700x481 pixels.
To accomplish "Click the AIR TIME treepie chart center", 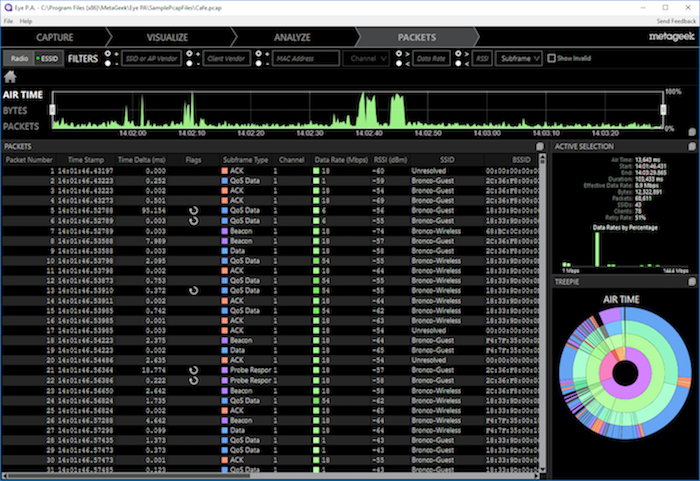I will point(625,373).
